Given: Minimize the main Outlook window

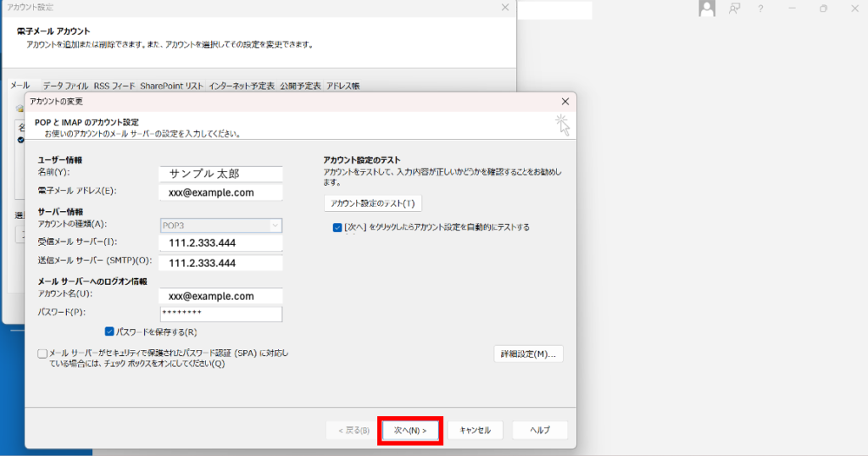Looking at the screenshot, I should coord(792,8).
